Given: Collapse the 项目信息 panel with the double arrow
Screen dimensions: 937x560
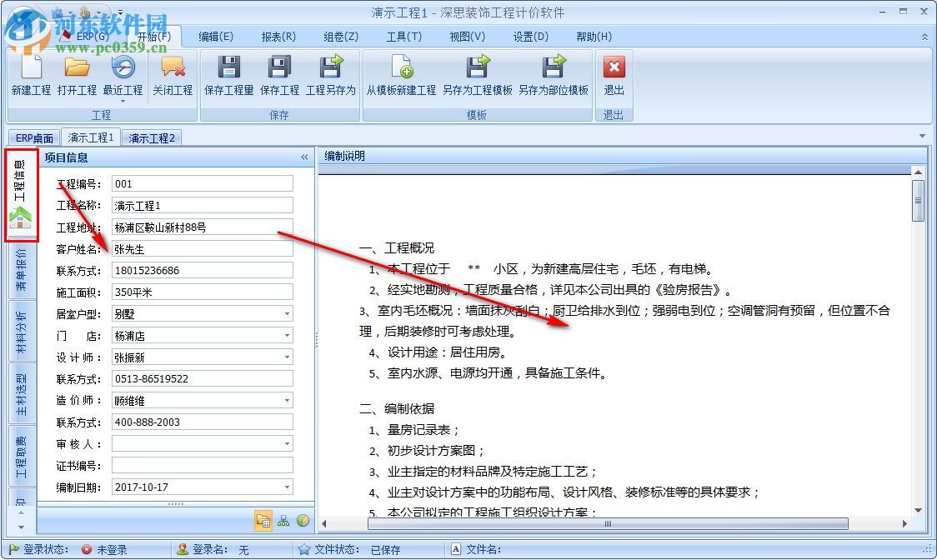Looking at the screenshot, I should (x=304, y=156).
